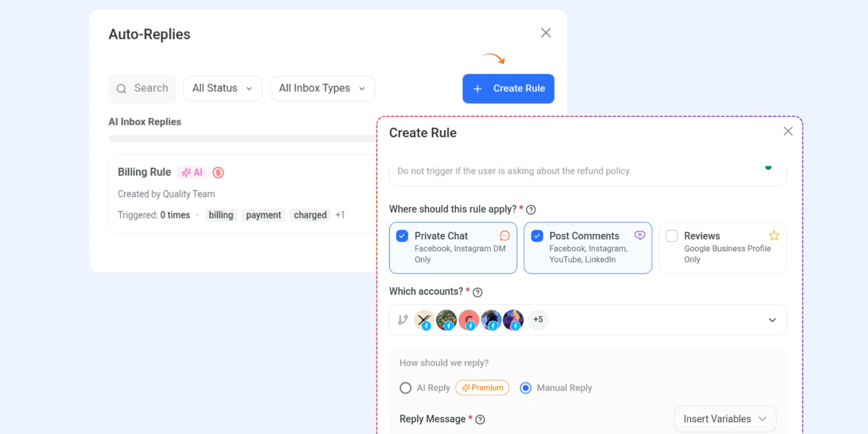
Task: Click the AI sparkle badge on Billing Rule
Action: [x=192, y=173]
